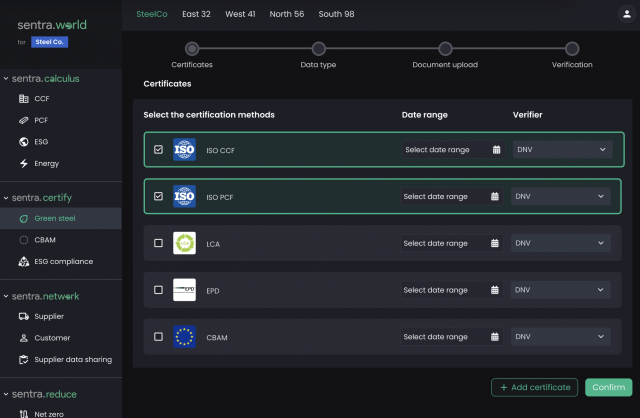Screen dimensions: 640x418
Task: Go to Data type step circle
Action: (x=318, y=49)
